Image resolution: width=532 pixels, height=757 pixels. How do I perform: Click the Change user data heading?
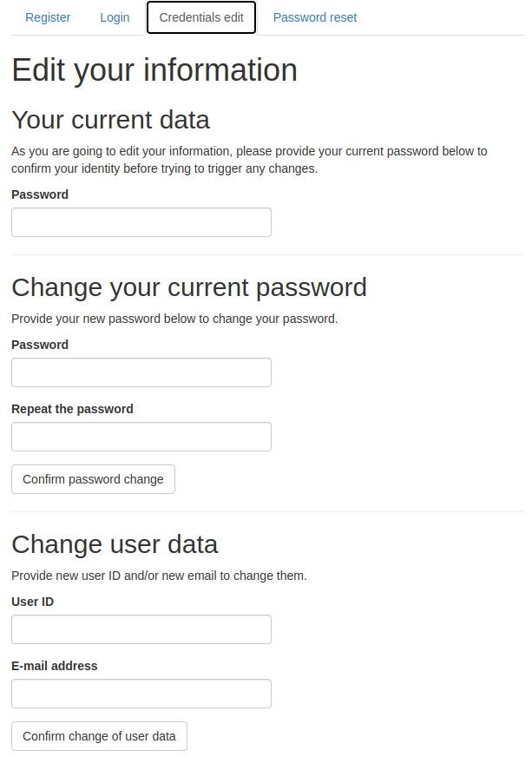115,543
